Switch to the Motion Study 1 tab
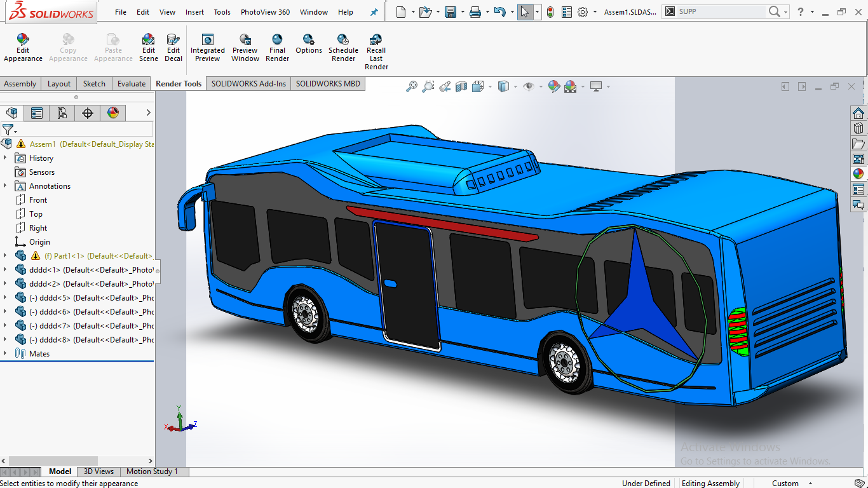This screenshot has width=868, height=488. pyautogui.click(x=152, y=471)
